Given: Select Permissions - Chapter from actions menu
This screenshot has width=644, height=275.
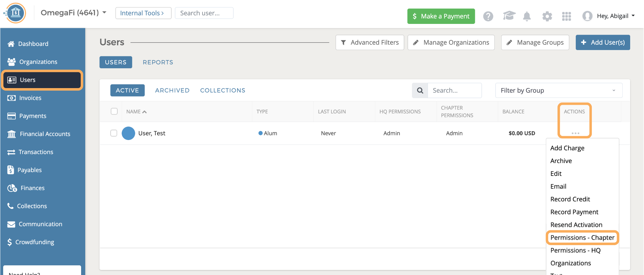Looking at the screenshot, I should [x=582, y=238].
